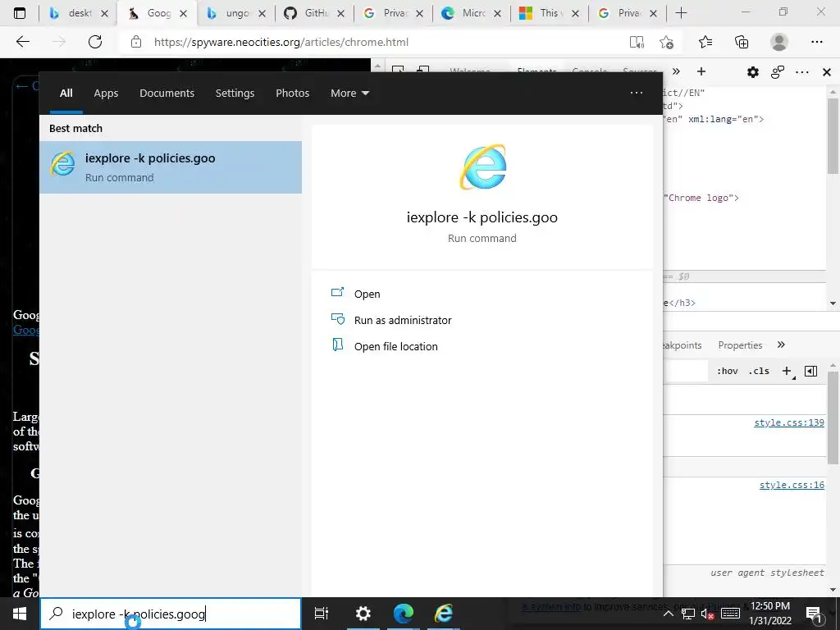This screenshot has width=840, height=630.
Task: Click the forward navigation arrow
Action: [59, 42]
